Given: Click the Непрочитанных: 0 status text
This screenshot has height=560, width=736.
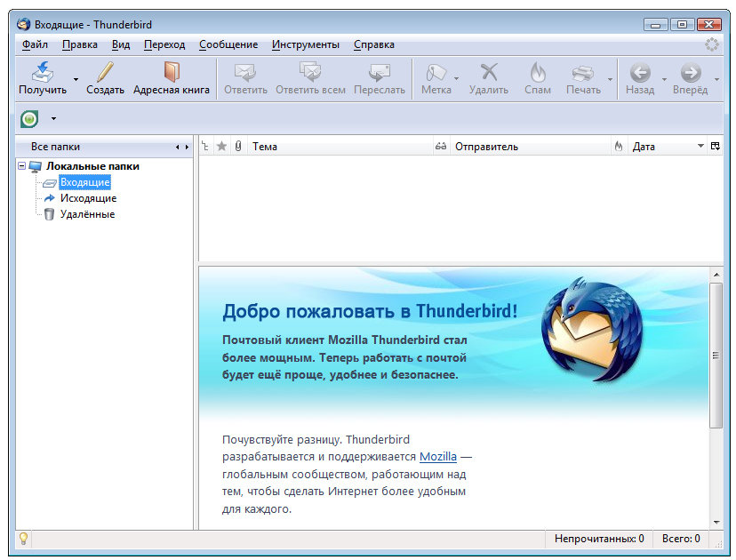Looking at the screenshot, I should click(599, 539).
